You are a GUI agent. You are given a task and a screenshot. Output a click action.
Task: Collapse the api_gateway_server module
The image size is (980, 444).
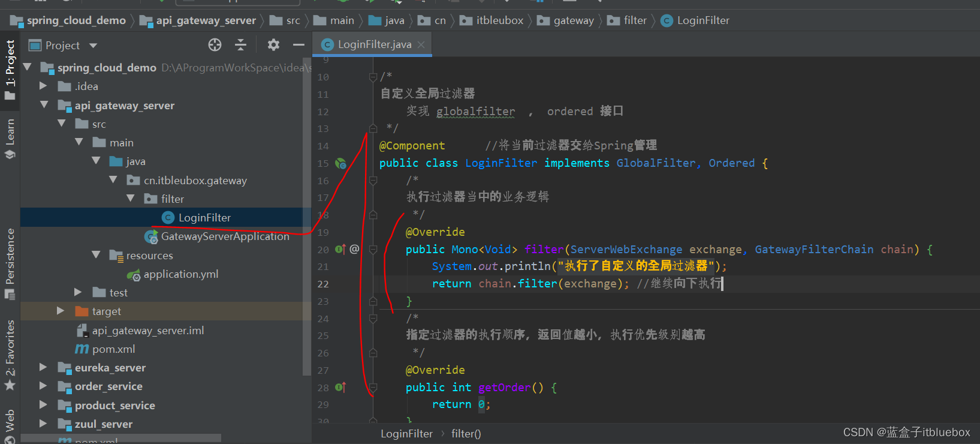coord(44,104)
